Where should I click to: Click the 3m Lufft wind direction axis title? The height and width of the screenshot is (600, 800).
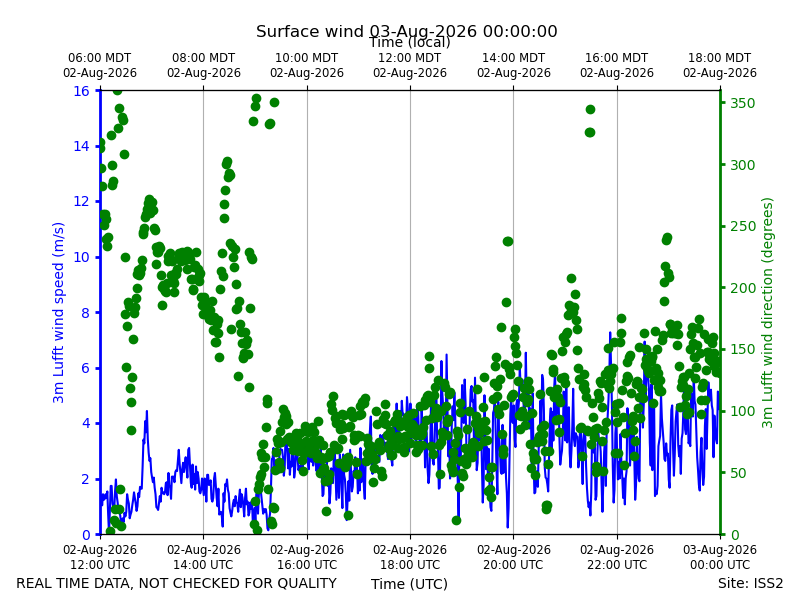pyautogui.click(x=767, y=312)
